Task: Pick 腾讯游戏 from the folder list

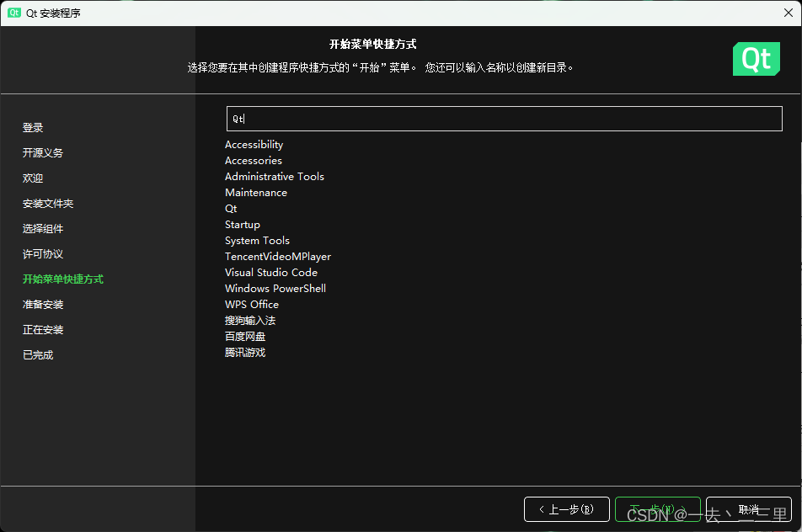Action: point(245,353)
